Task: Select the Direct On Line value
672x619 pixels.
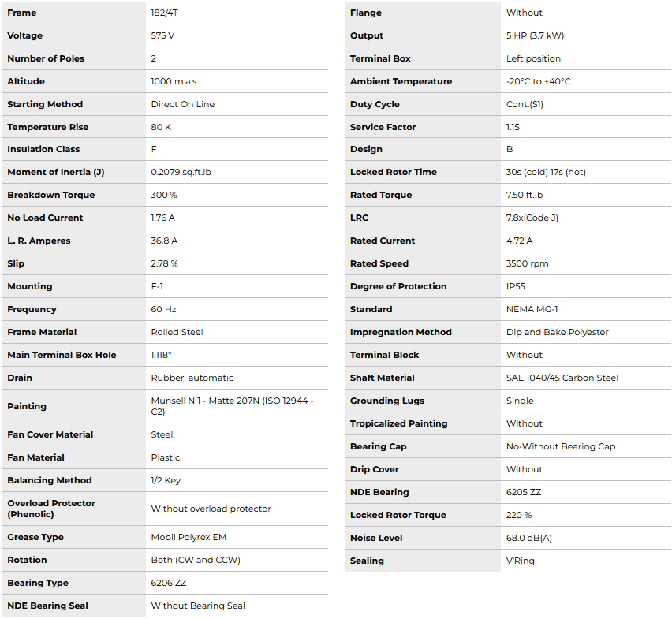Action: tap(183, 104)
